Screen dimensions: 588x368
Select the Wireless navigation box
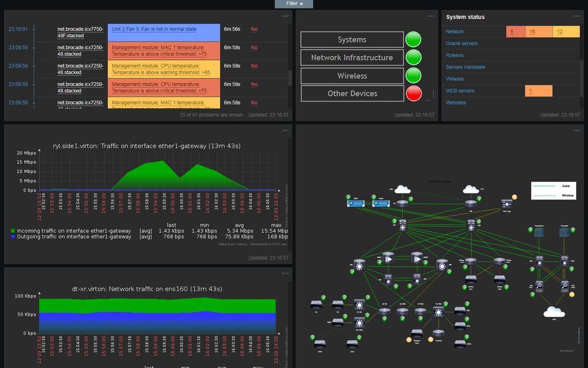(351, 75)
